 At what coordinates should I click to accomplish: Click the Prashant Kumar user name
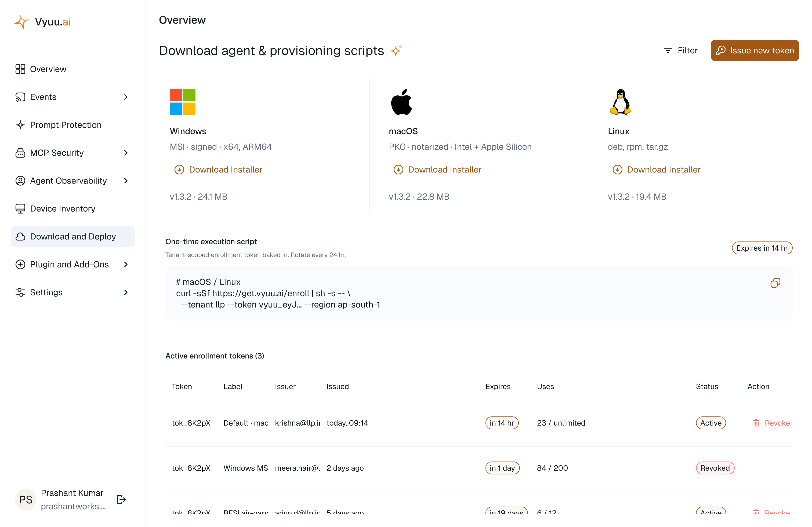(72, 493)
